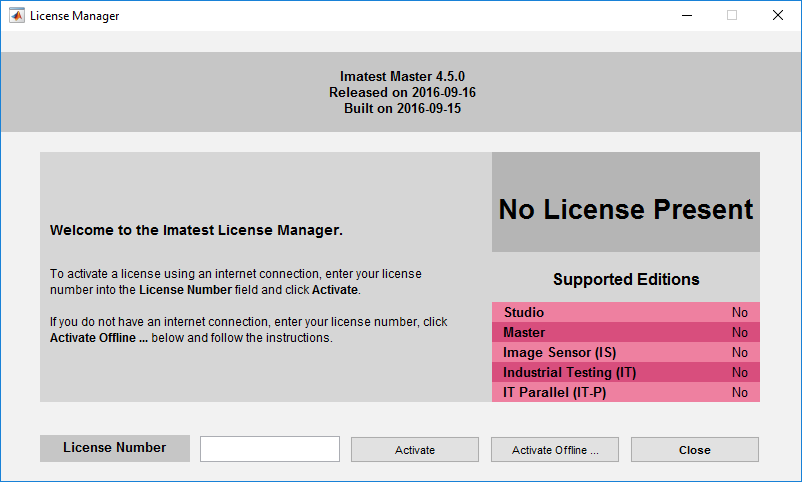802x482 pixels.
Task: Select the Studio edition row
Action: 626,312
